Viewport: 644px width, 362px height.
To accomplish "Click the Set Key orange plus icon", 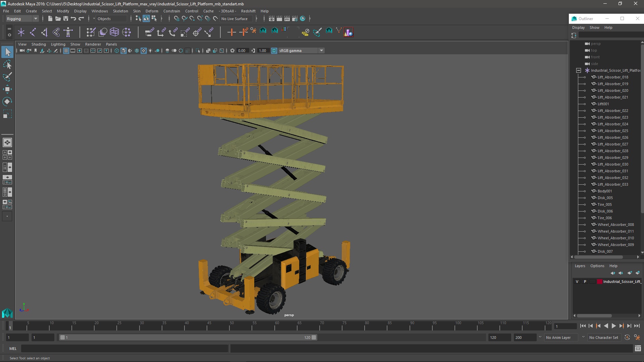I will [x=231, y=32].
